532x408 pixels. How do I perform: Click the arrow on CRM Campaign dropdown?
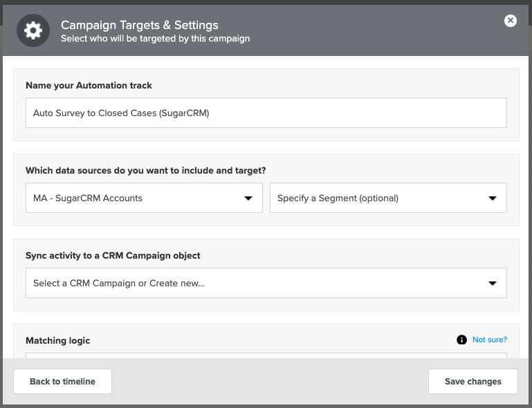coord(493,284)
